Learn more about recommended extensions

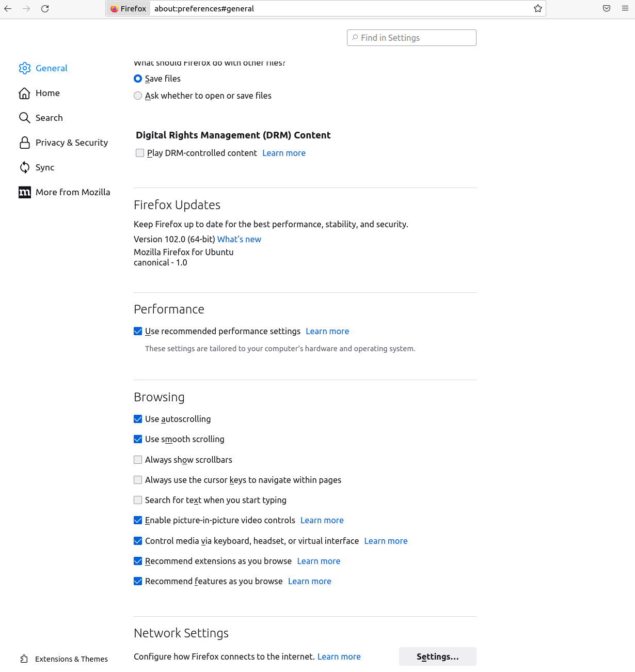[319, 561]
